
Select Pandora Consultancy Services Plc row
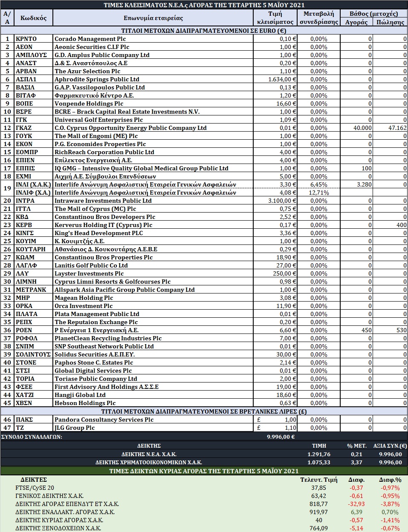[204, 420]
